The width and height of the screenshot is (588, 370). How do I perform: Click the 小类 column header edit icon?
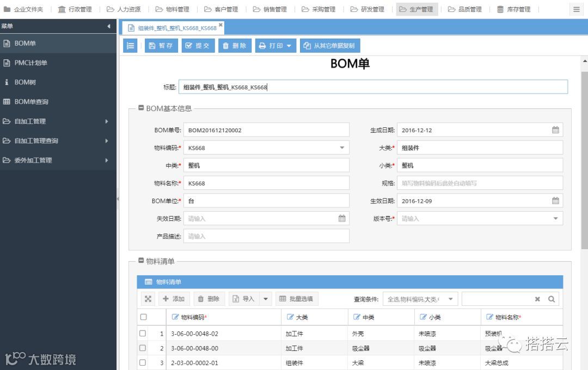tap(423, 317)
